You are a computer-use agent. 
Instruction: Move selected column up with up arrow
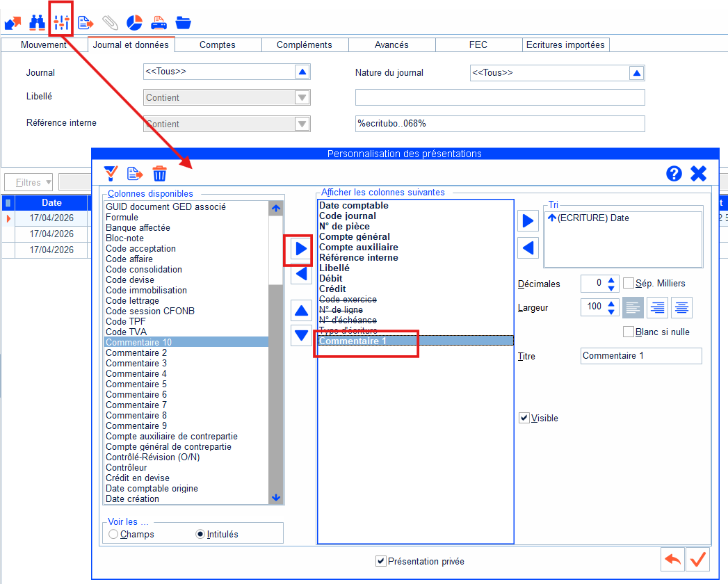tap(301, 310)
